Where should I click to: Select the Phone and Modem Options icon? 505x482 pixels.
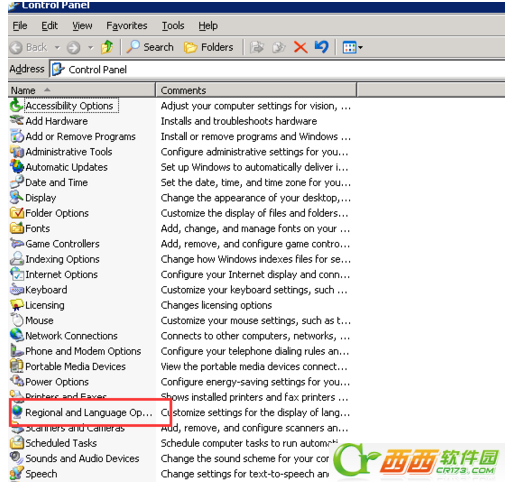tap(17, 351)
